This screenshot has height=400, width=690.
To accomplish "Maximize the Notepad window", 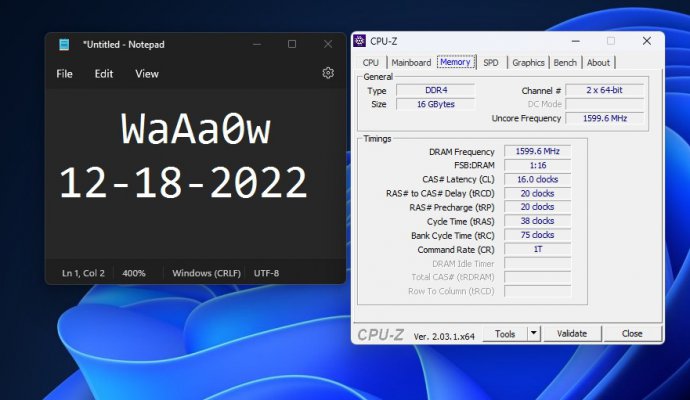I will coord(292,44).
